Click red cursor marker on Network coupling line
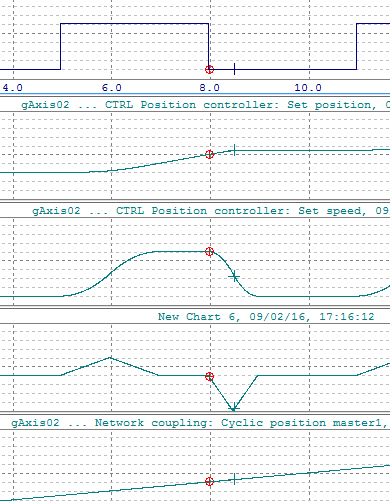This screenshot has height=504, width=390. 209,481
